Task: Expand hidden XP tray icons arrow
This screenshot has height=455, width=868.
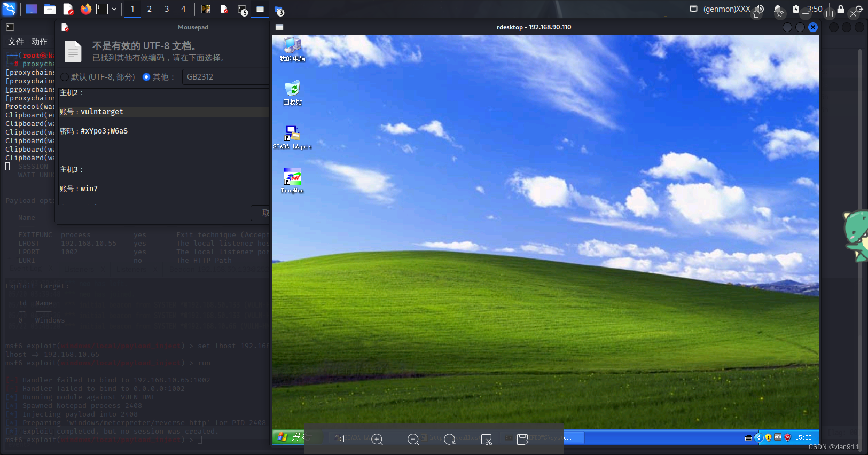Action: pos(758,437)
